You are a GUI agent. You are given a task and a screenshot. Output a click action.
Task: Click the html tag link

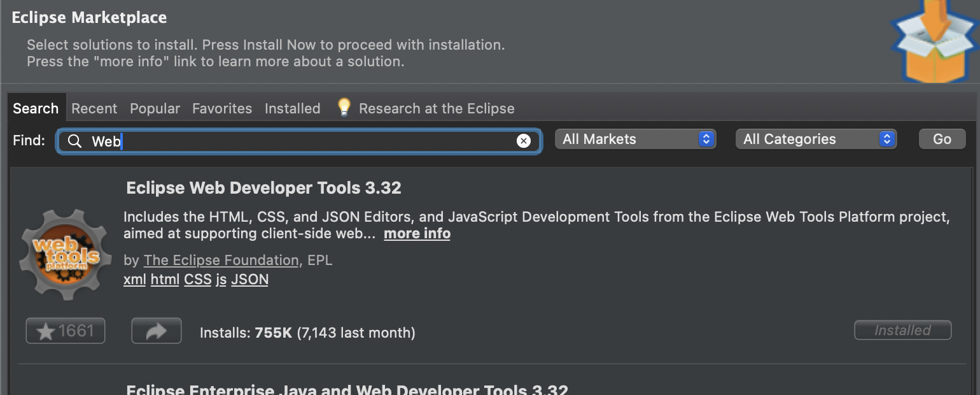click(165, 279)
